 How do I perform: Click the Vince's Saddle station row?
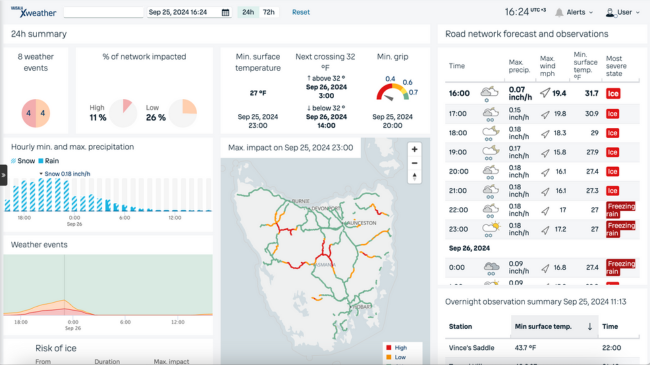tap(542, 348)
